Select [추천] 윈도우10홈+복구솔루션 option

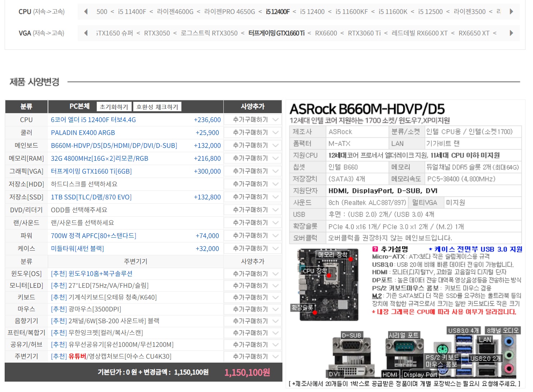[92, 274]
